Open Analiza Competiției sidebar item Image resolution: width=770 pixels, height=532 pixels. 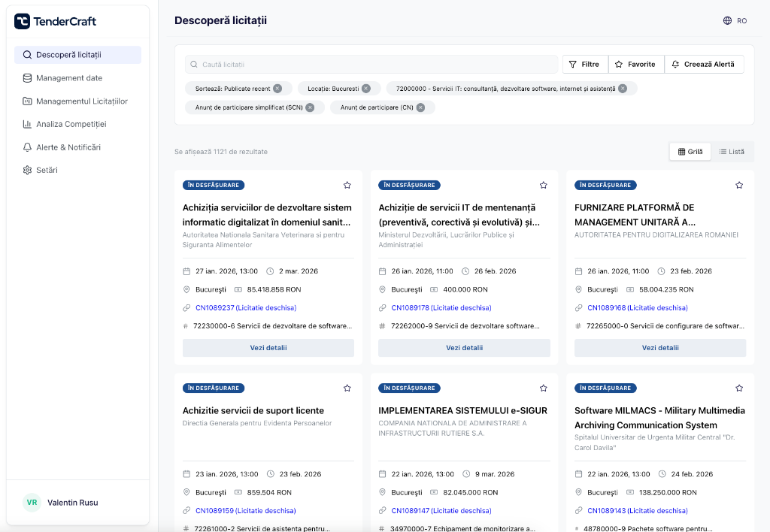71,124
